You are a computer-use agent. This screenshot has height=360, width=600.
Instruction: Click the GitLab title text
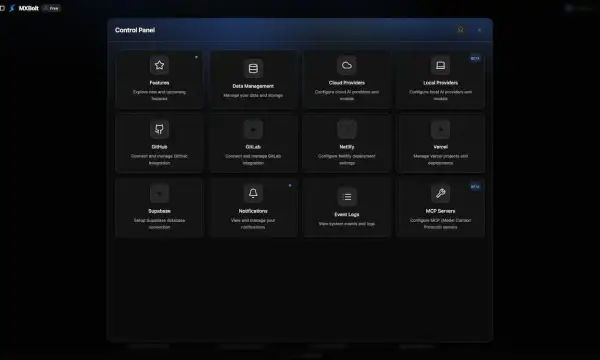point(253,147)
